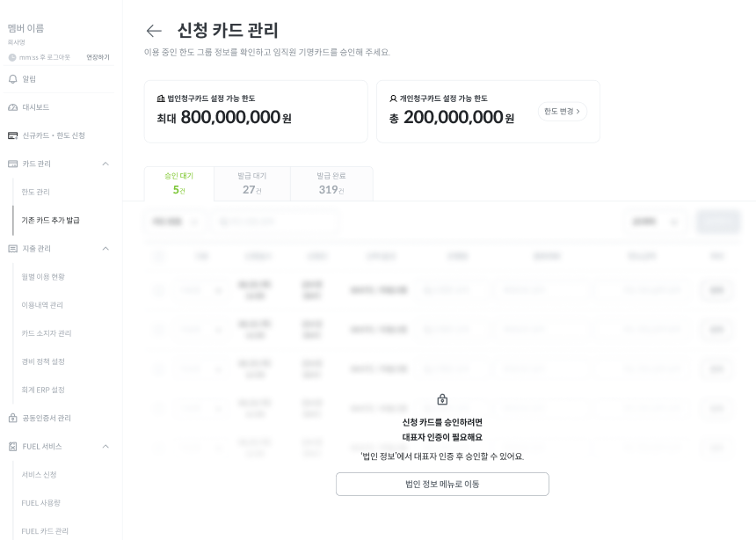Click the back arrow beside 신청 카드 관리
This screenshot has width=756, height=540.
154,31
